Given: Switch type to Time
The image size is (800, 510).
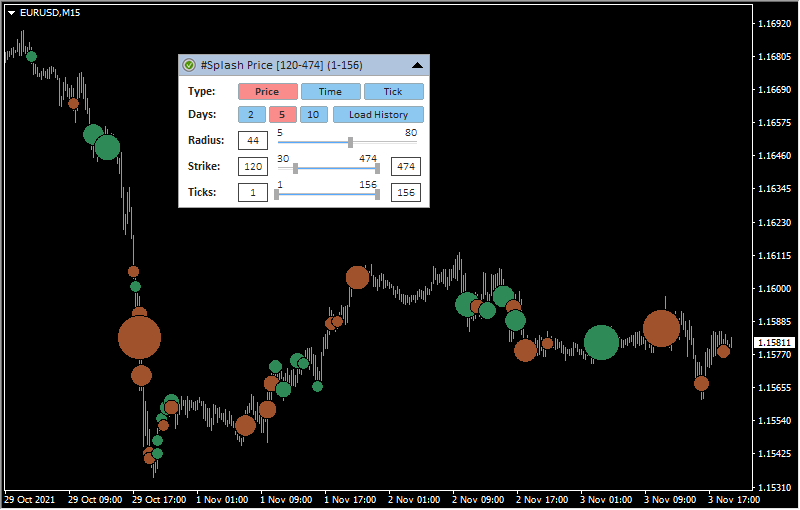Looking at the screenshot, I should (330, 92).
